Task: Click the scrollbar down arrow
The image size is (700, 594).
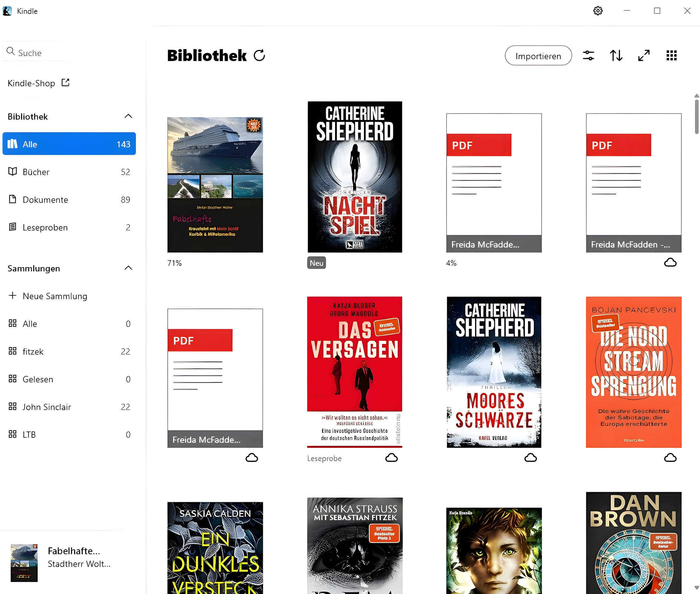Action: [696, 588]
